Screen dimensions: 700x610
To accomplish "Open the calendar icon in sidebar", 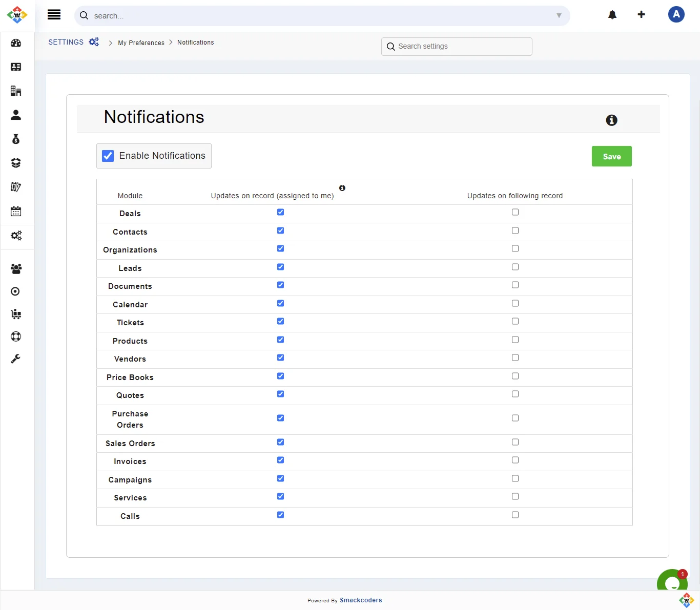I will 16,211.
